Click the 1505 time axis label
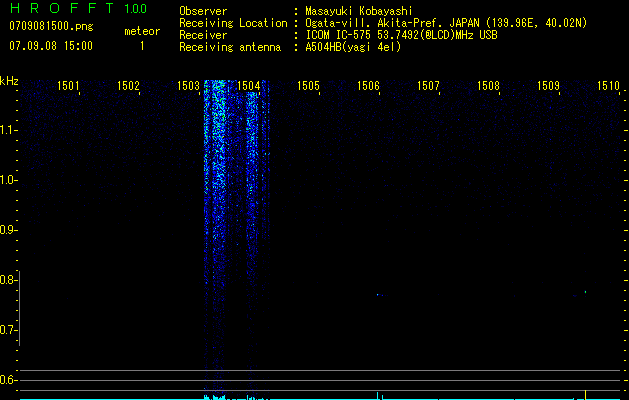629x400 pixels. [308, 85]
